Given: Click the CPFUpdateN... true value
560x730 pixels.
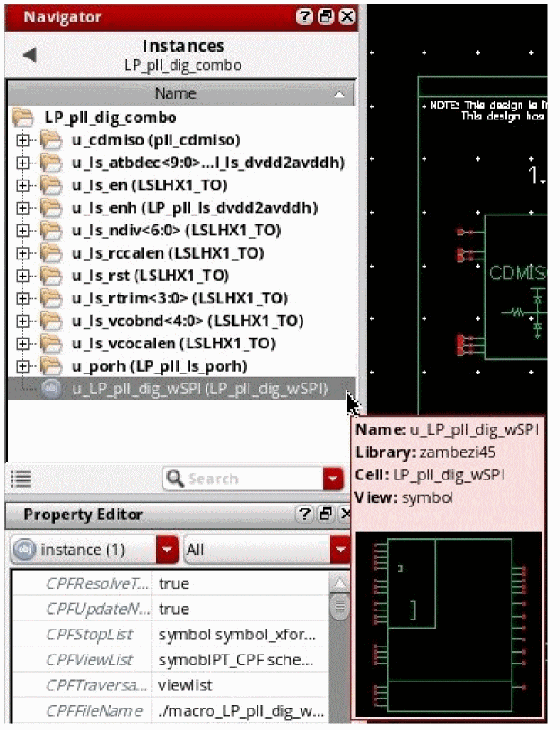Looking at the screenshot, I should (x=240, y=609).
